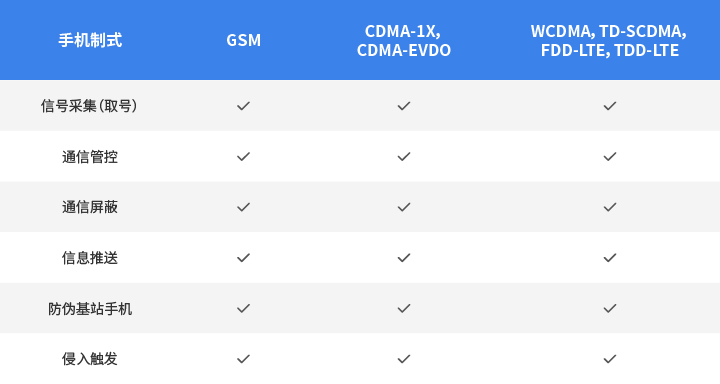Click the GSM checkmark in 信息推送 row
720x384 pixels.
pyautogui.click(x=243, y=258)
